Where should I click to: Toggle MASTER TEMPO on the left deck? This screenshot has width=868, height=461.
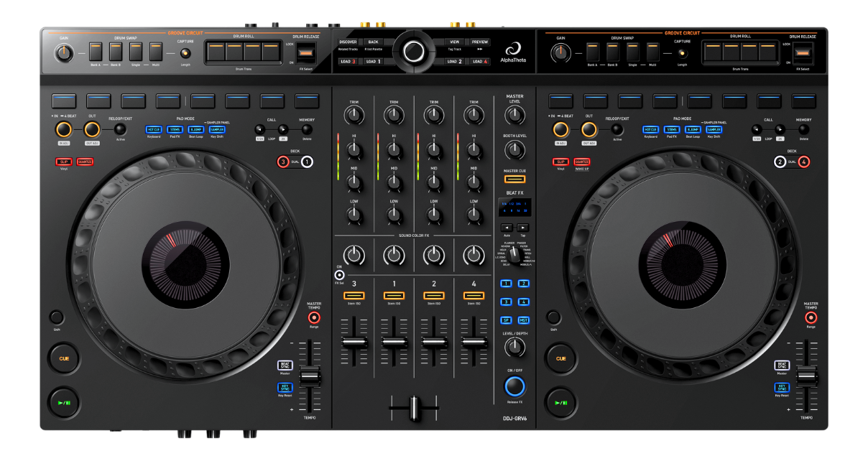[314, 317]
